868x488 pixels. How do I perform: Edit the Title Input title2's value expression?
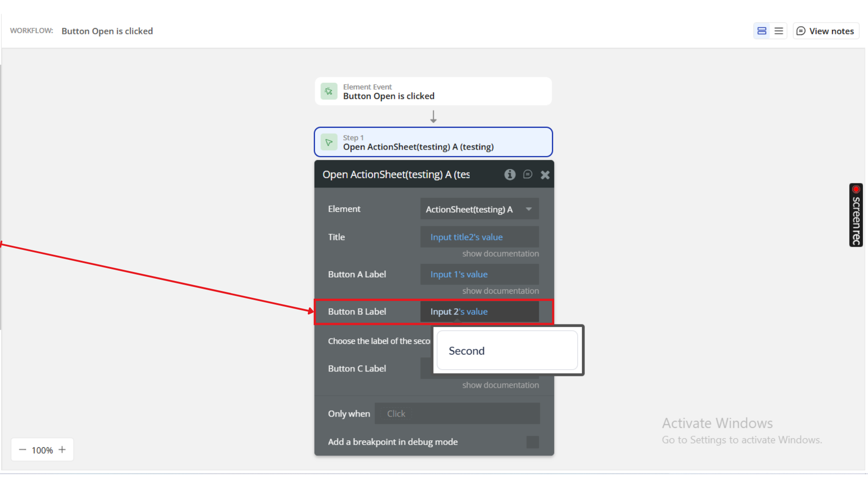pos(467,237)
